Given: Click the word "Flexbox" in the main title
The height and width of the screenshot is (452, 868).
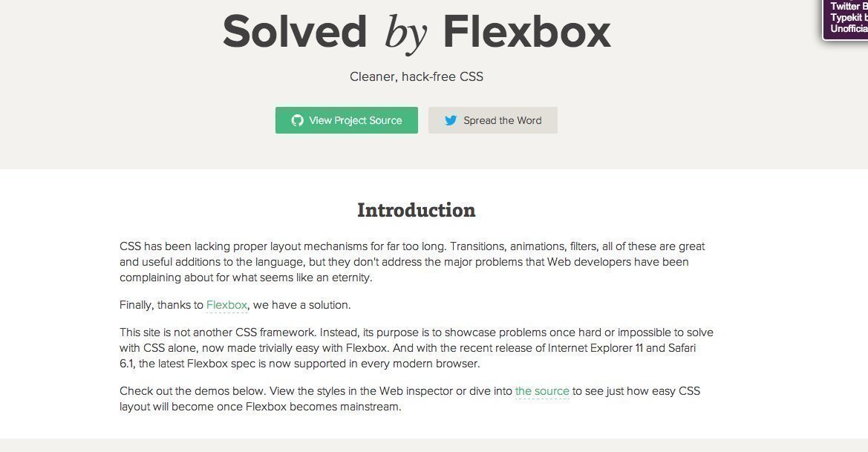Looking at the screenshot, I should [x=526, y=33].
